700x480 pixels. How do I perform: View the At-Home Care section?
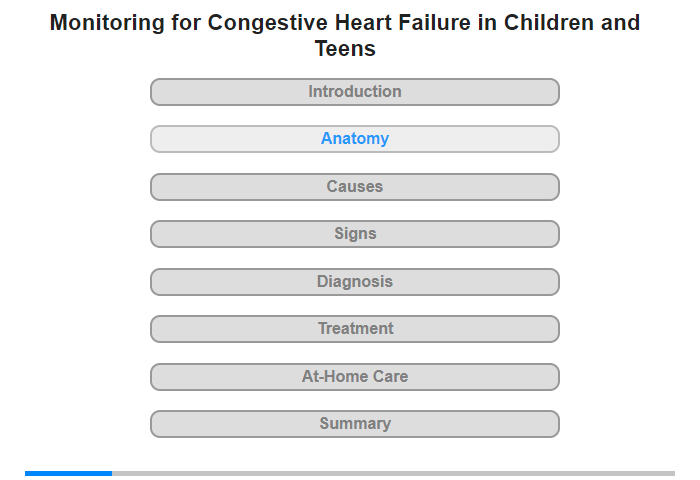coord(354,377)
